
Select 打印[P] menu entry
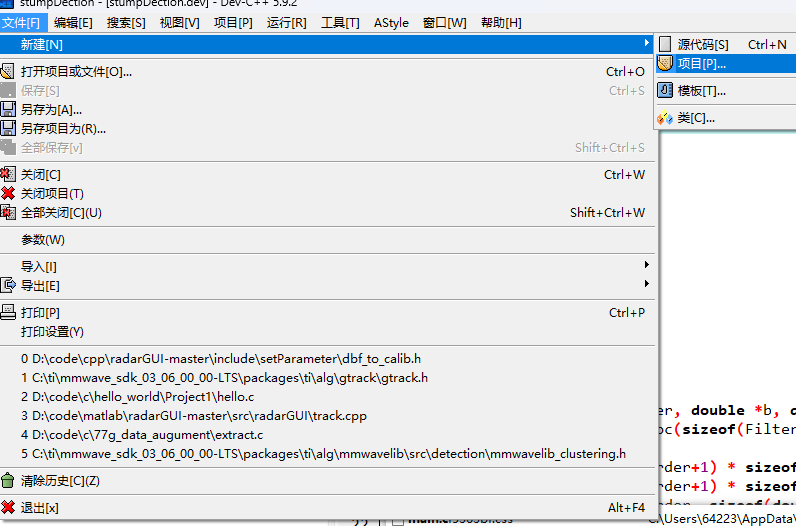pos(327,312)
